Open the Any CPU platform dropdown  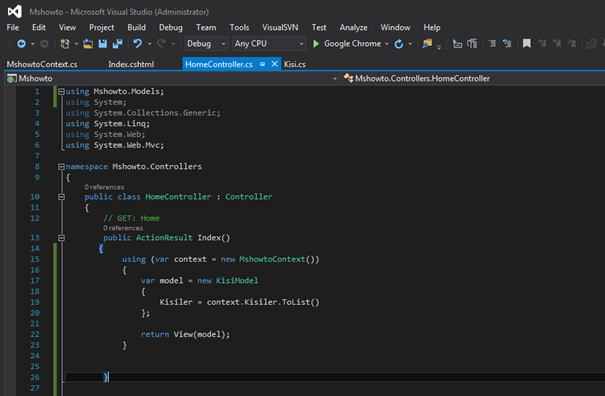[x=269, y=44]
